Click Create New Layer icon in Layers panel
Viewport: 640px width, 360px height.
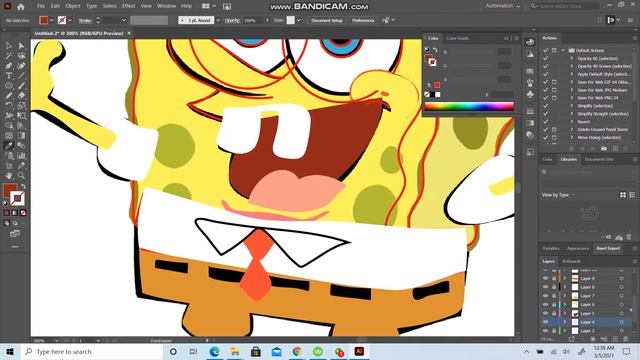615,339
